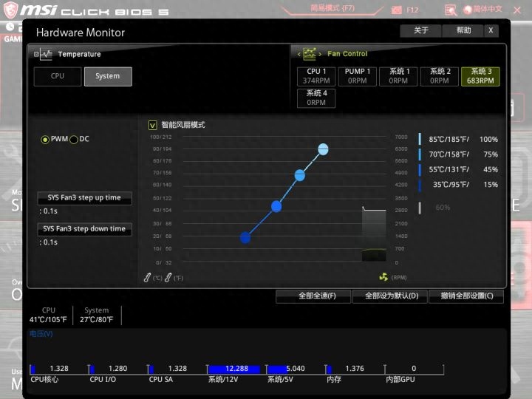This screenshot has width=532, height=399.
Task: Click the topmost fan curve point
Action: coord(323,149)
